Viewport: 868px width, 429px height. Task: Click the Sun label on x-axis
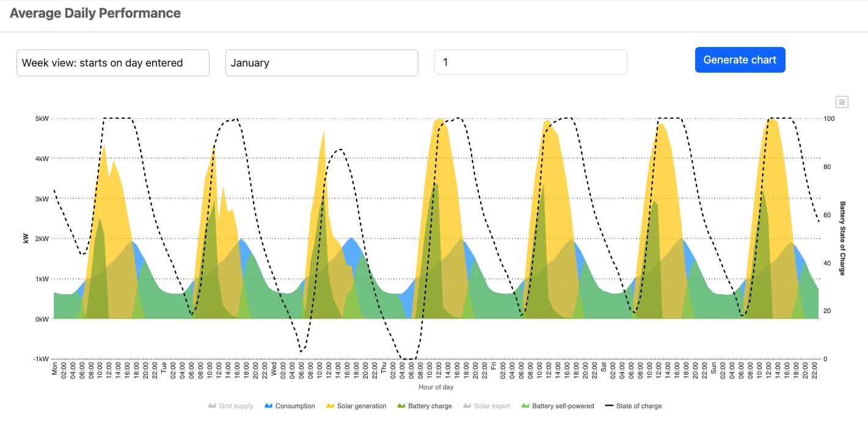click(x=714, y=369)
